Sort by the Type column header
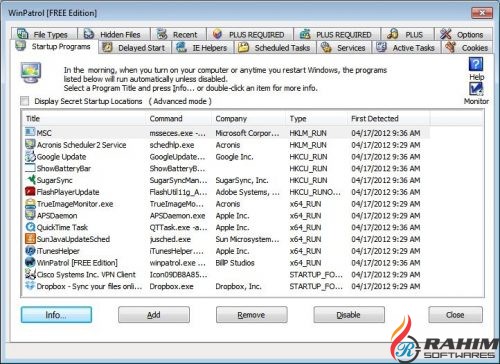Viewport: 500px width, 364px height. coord(316,118)
